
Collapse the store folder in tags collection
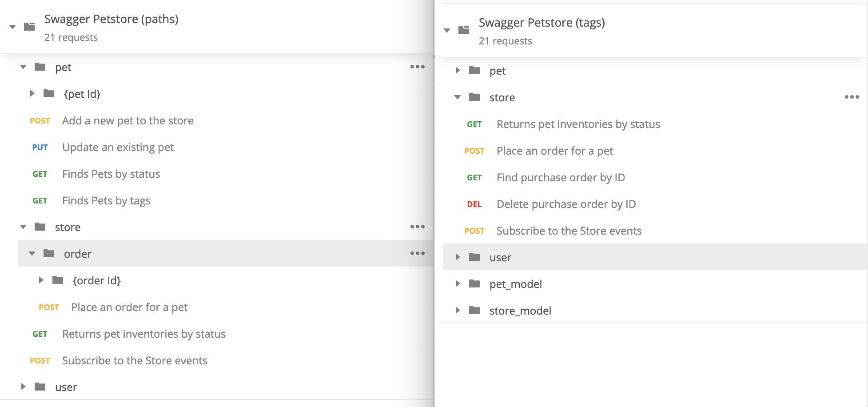pyautogui.click(x=458, y=97)
